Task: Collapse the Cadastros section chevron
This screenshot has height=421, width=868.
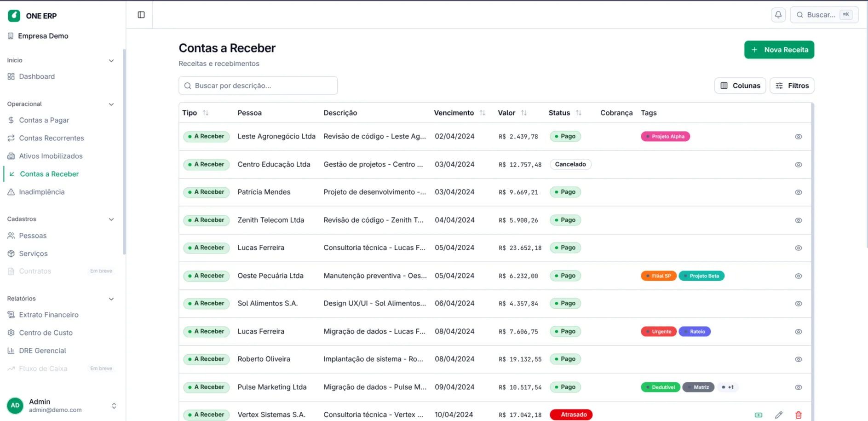Action: click(x=111, y=219)
